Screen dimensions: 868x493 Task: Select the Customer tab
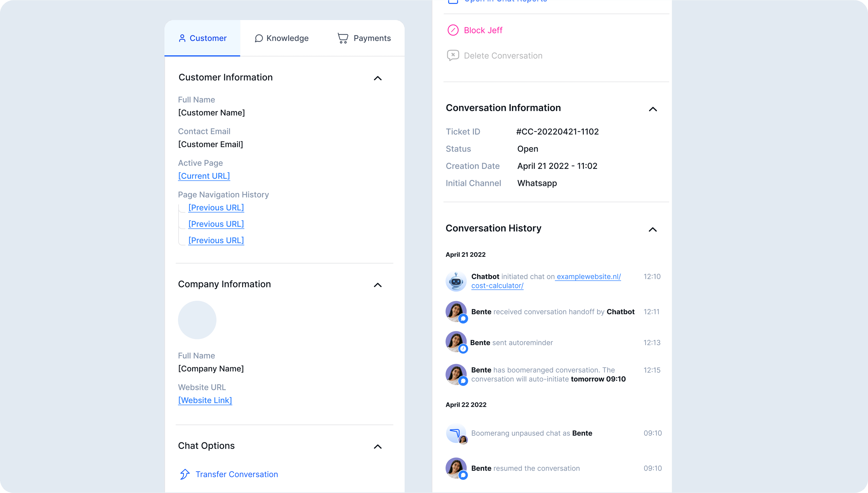pyautogui.click(x=202, y=38)
